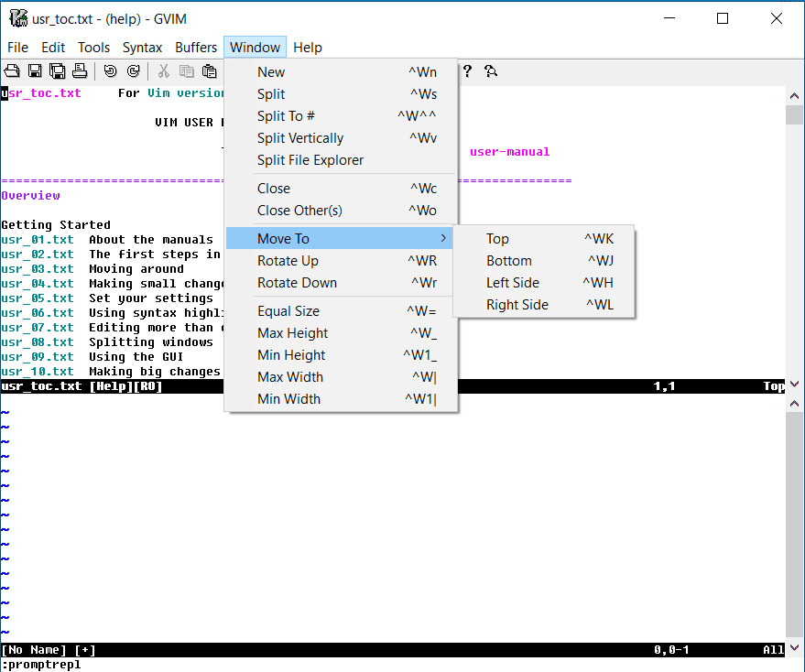The image size is (805, 672).
Task: Expand the Move To submenu arrow
Action: 443,238
